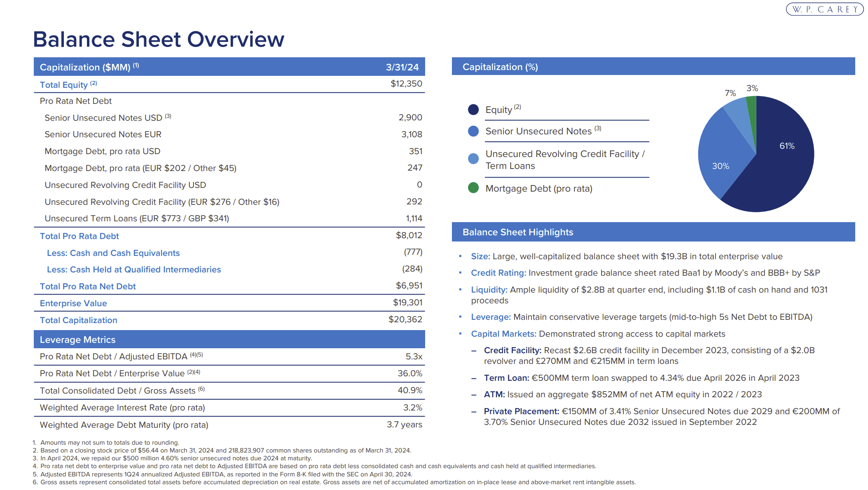Select the Leverage Metrics section header

point(229,339)
